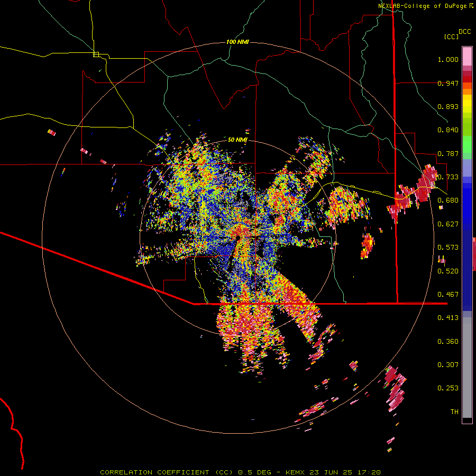
Task: Click the black radar site center dot
Action: [238, 237]
